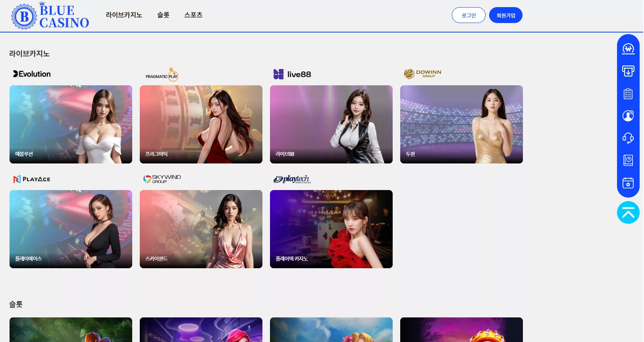Open the 스카이윈드 casino card
This screenshot has height=342, width=644.
pyautogui.click(x=201, y=229)
